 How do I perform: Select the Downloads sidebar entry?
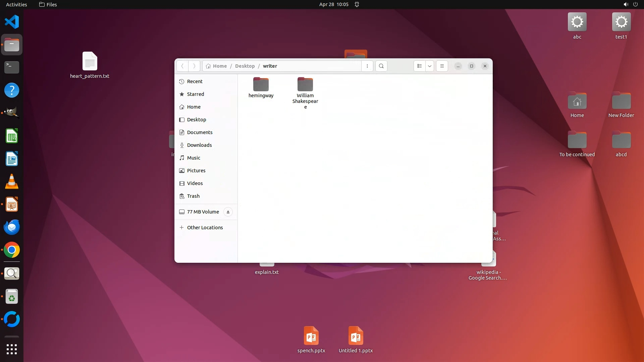pyautogui.click(x=199, y=145)
